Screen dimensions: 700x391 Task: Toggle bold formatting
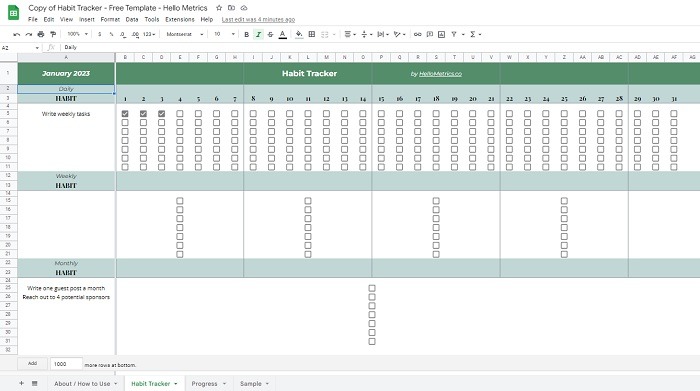[x=246, y=34]
